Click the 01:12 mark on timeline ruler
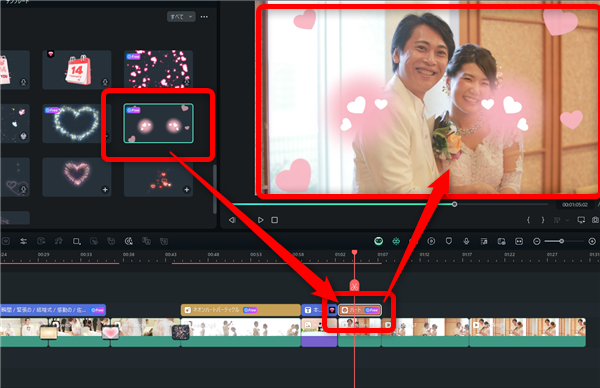The width and height of the screenshot is (600, 388). coord(424,254)
